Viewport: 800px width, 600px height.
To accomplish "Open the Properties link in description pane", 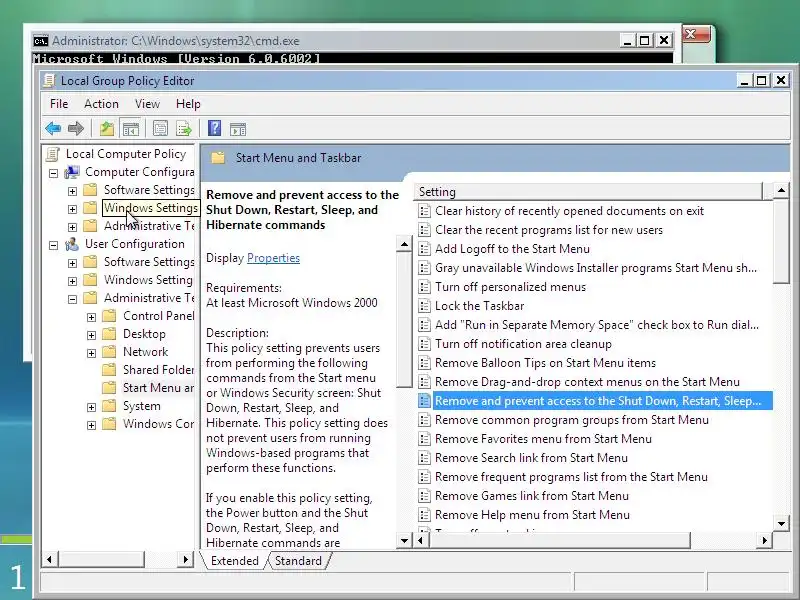I will pyautogui.click(x=273, y=258).
